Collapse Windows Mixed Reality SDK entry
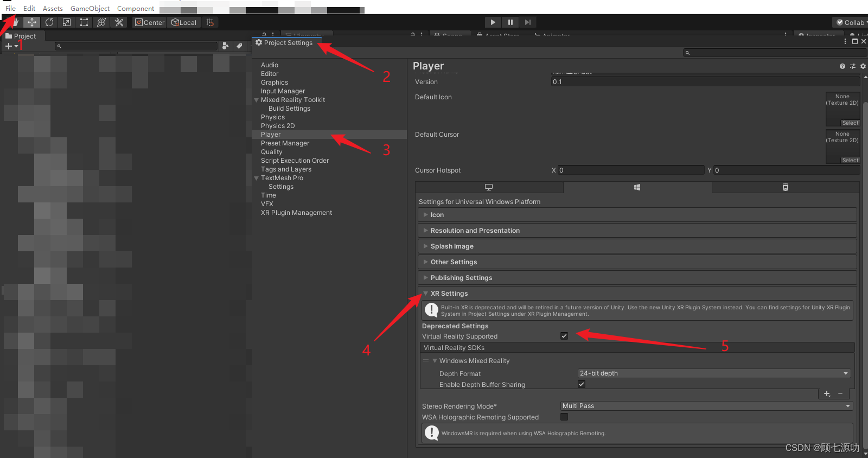Image resolution: width=868 pixels, height=458 pixels. pyautogui.click(x=435, y=361)
